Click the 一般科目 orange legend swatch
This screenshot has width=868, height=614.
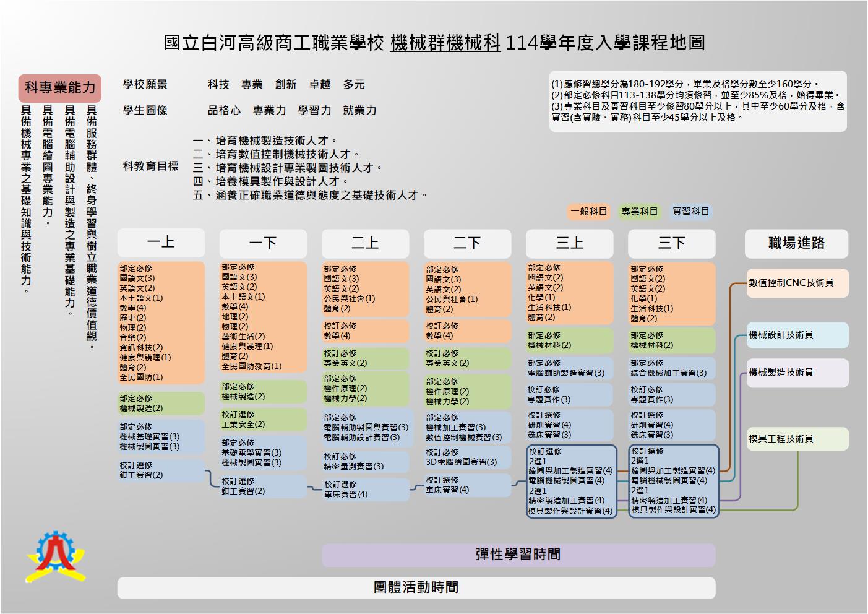[588, 212]
